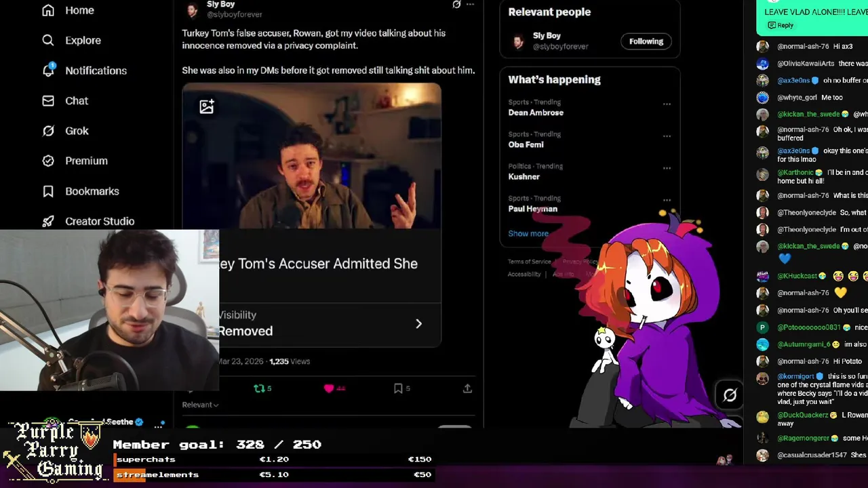
Task: Open the Terms of Service link
Action: [x=530, y=262]
